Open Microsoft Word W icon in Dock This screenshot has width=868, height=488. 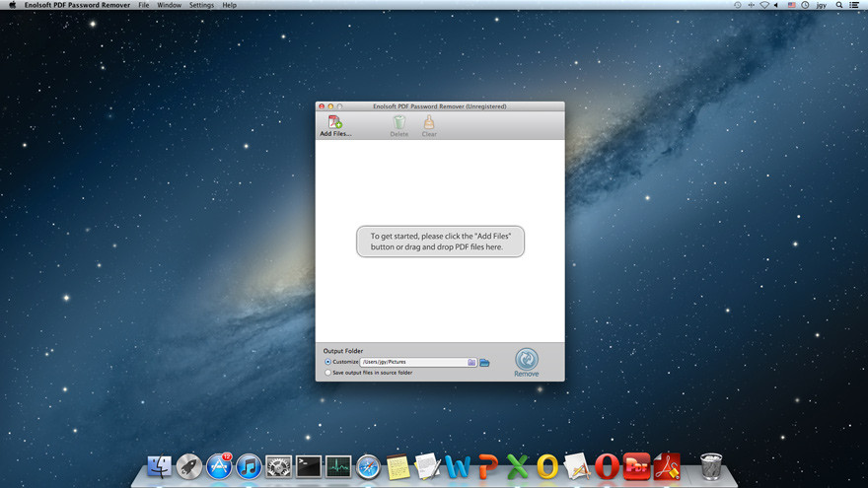[x=458, y=467]
